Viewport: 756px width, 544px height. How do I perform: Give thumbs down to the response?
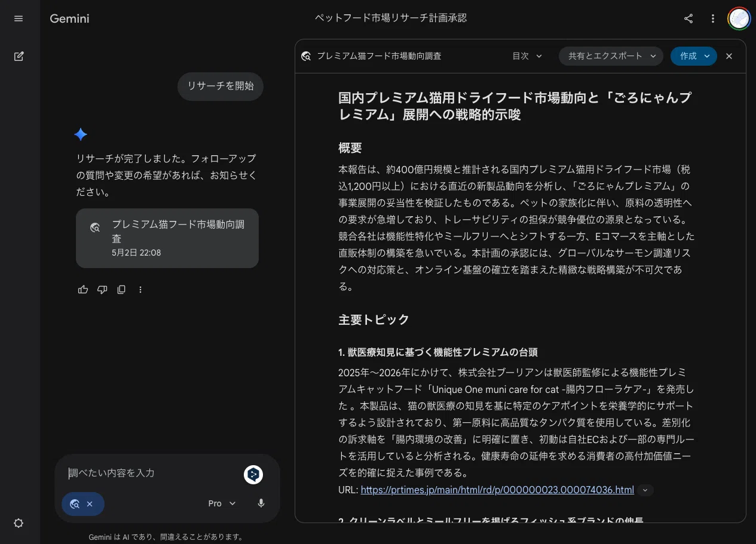point(102,290)
